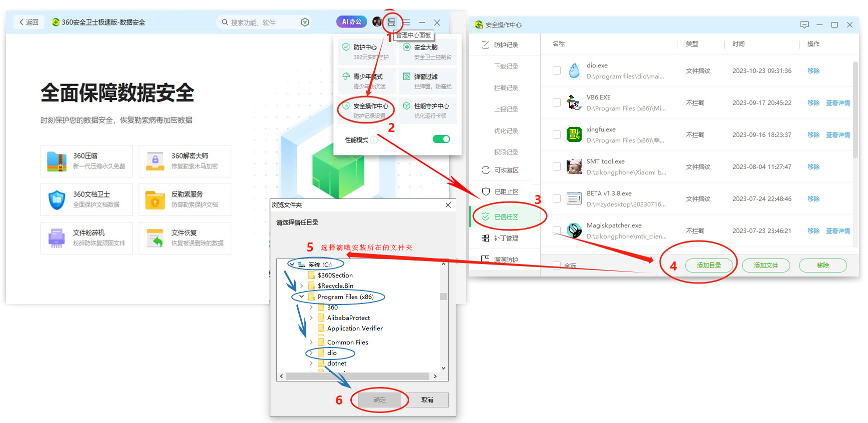Click the 添加目录 button
Image resolution: width=868 pixels, height=423 pixels.
(x=709, y=265)
